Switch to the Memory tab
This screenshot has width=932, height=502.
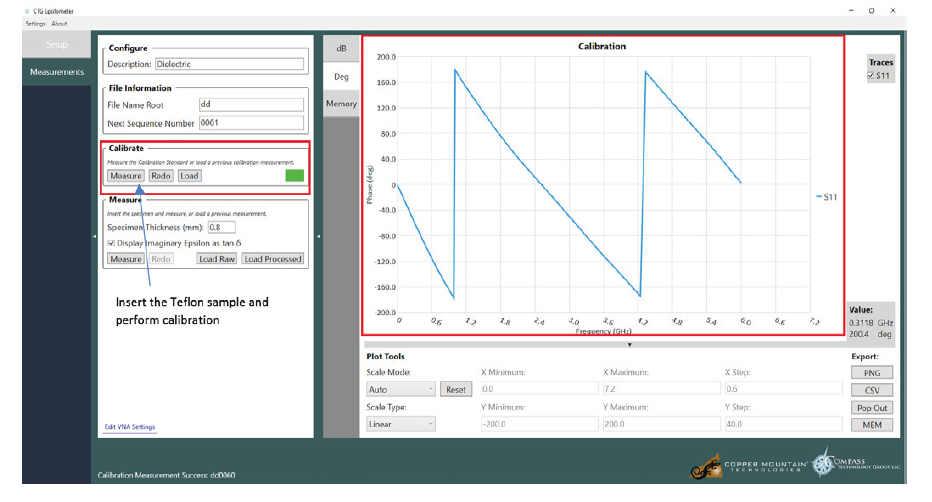341,104
